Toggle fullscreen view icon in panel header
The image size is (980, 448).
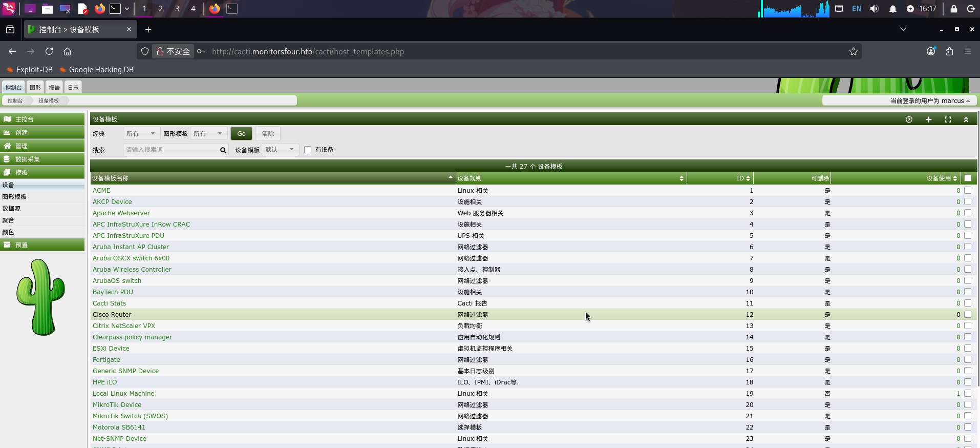click(948, 119)
